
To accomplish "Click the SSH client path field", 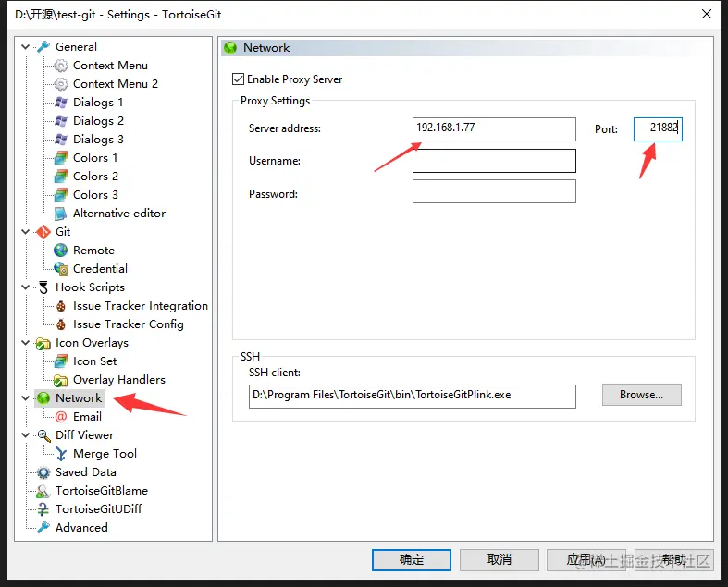I will coord(413,397).
